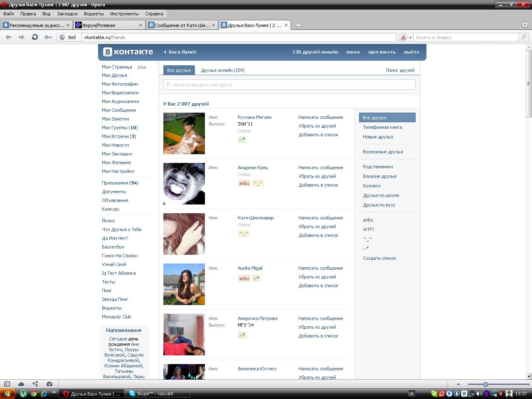Screen dimensions: 532x399
Task: Launch Google Chrome from quick launch
Action: pos(34,394)
